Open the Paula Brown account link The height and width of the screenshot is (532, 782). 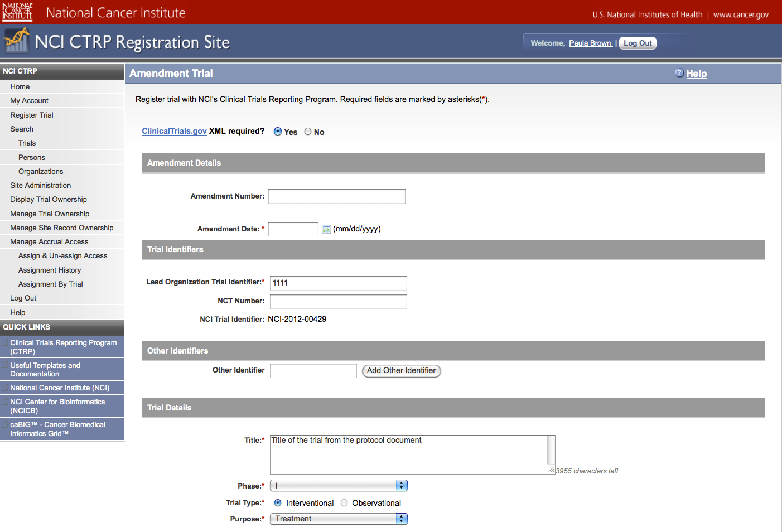coord(590,43)
